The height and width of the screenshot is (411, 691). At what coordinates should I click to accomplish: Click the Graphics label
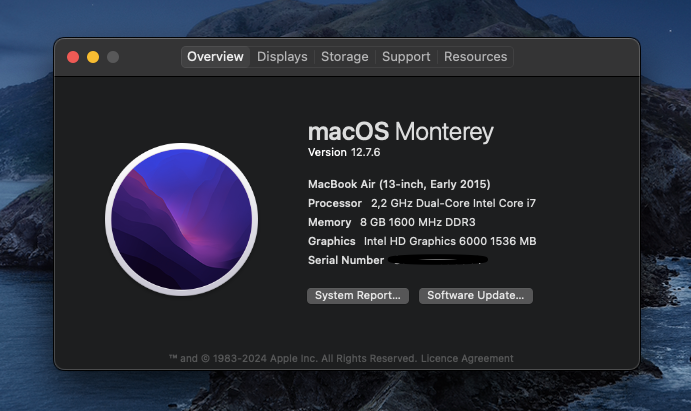click(x=332, y=241)
